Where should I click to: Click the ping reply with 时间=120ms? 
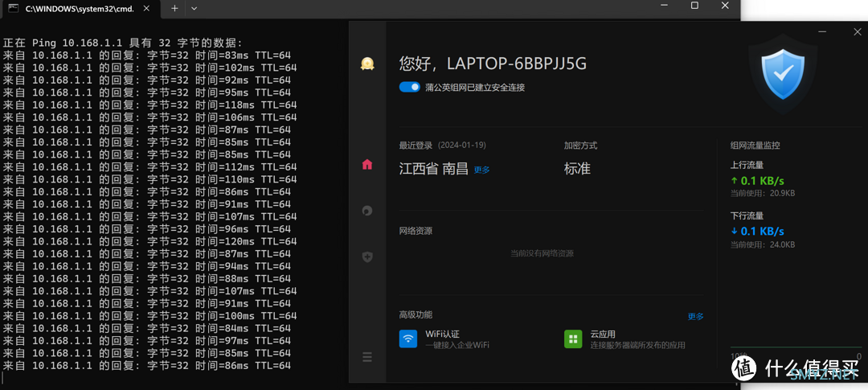click(150, 241)
